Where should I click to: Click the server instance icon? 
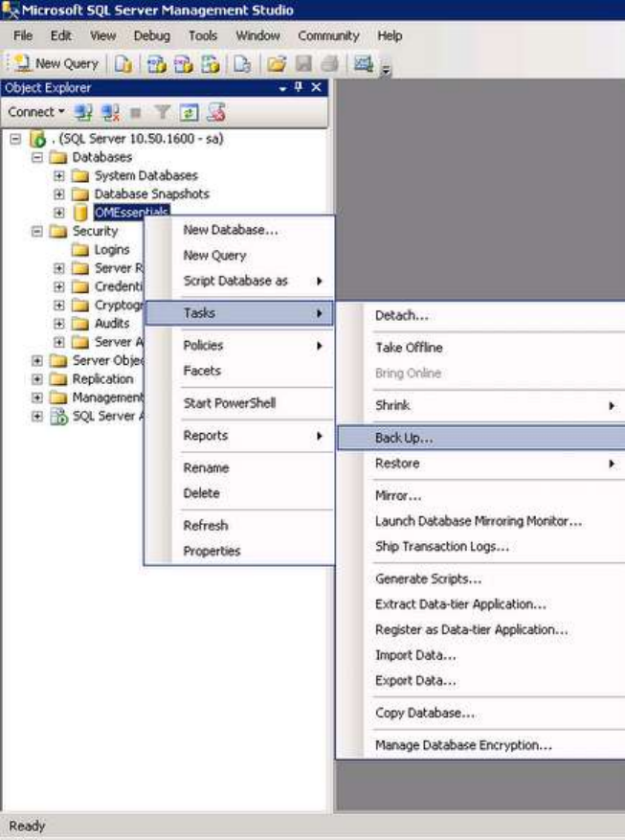[38, 139]
